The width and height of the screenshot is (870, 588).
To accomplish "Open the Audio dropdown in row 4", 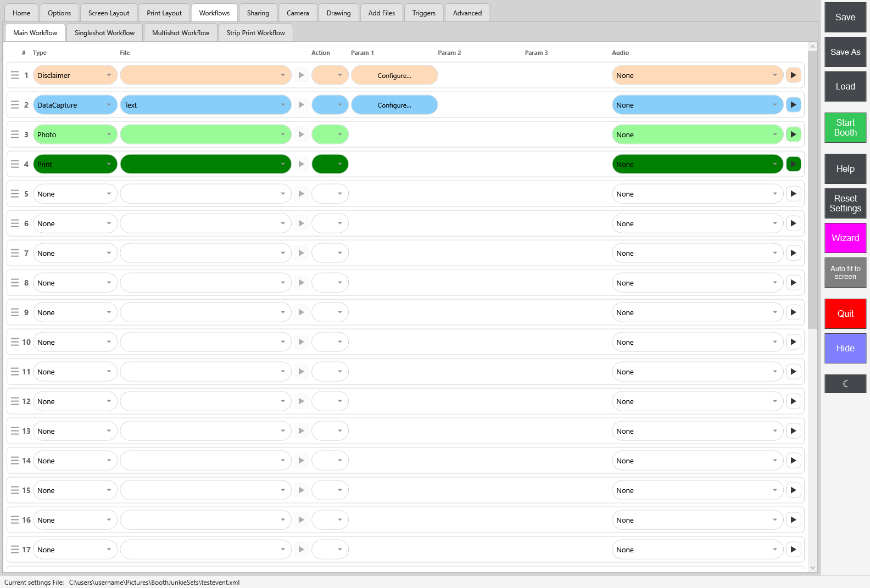I will [698, 164].
